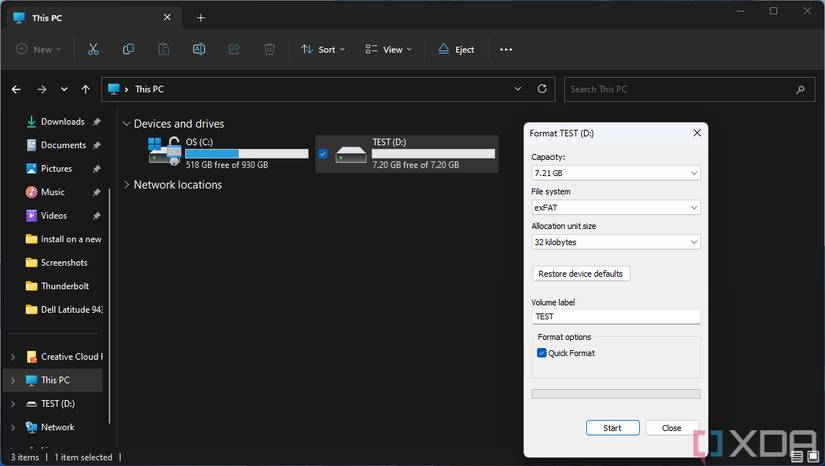Open the Thunderbolt folder in sidebar
825x466 pixels.
tap(57, 286)
